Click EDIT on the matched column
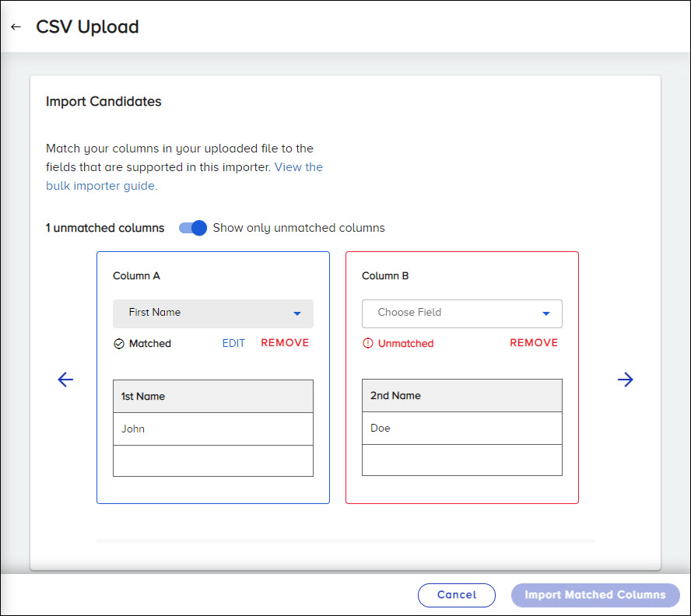Image resolution: width=691 pixels, height=616 pixels. (x=233, y=342)
